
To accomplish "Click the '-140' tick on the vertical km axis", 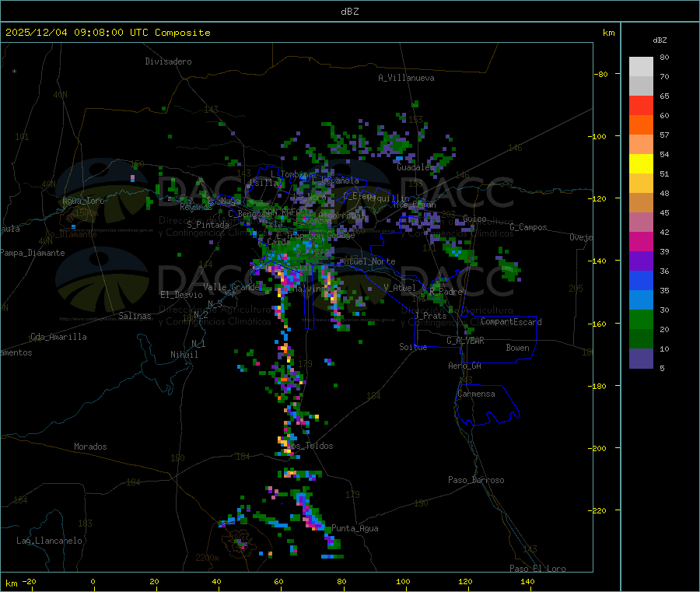I will [599, 261].
